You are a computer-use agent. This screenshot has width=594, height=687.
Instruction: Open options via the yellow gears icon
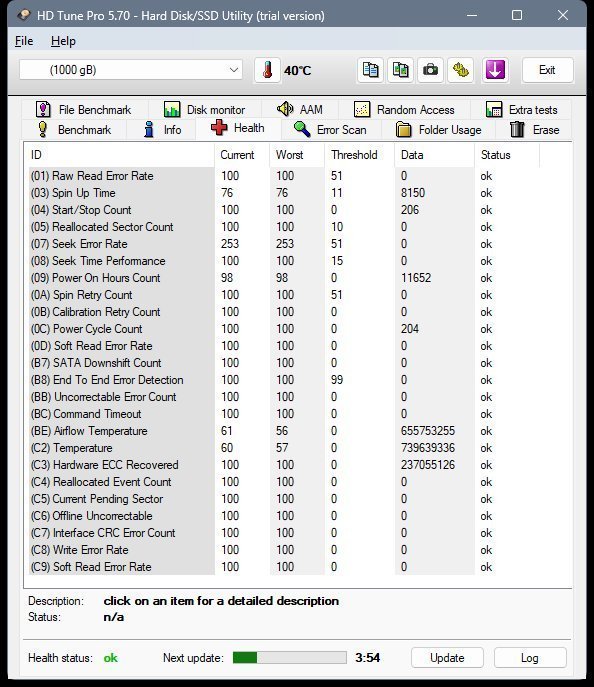pyautogui.click(x=460, y=70)
